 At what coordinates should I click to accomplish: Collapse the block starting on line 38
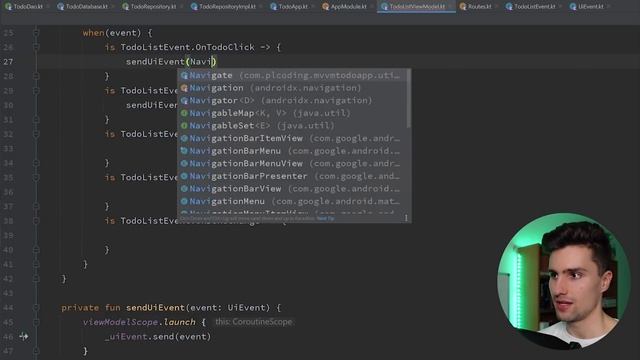coord(36,221)
